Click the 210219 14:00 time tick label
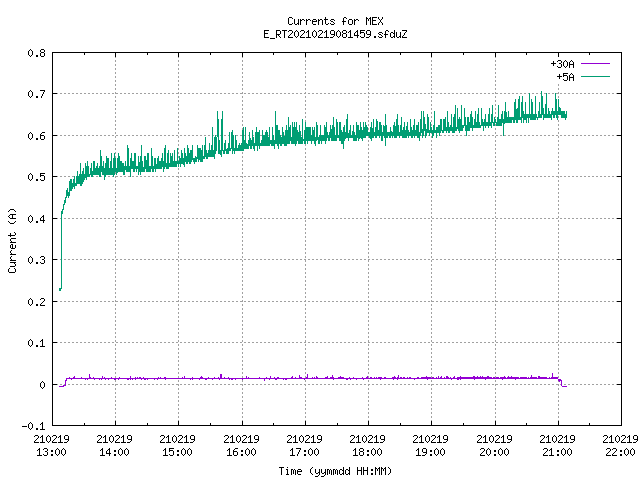This screenshot has height=480, width=640. (x=114, y=445)
